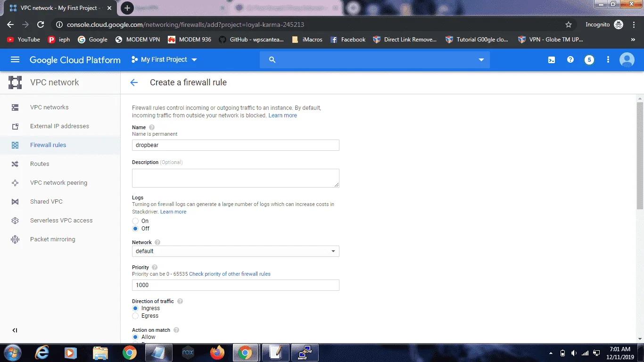
Task: Open the Google Cloud hamburger navigation menu
Action: point(15,60)
